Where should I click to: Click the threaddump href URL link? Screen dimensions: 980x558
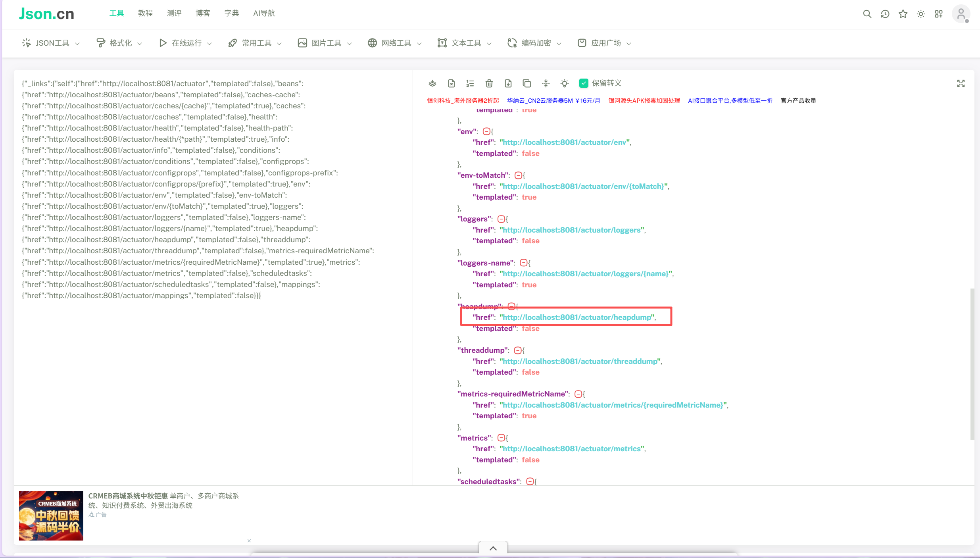click(x=580, y=361)
